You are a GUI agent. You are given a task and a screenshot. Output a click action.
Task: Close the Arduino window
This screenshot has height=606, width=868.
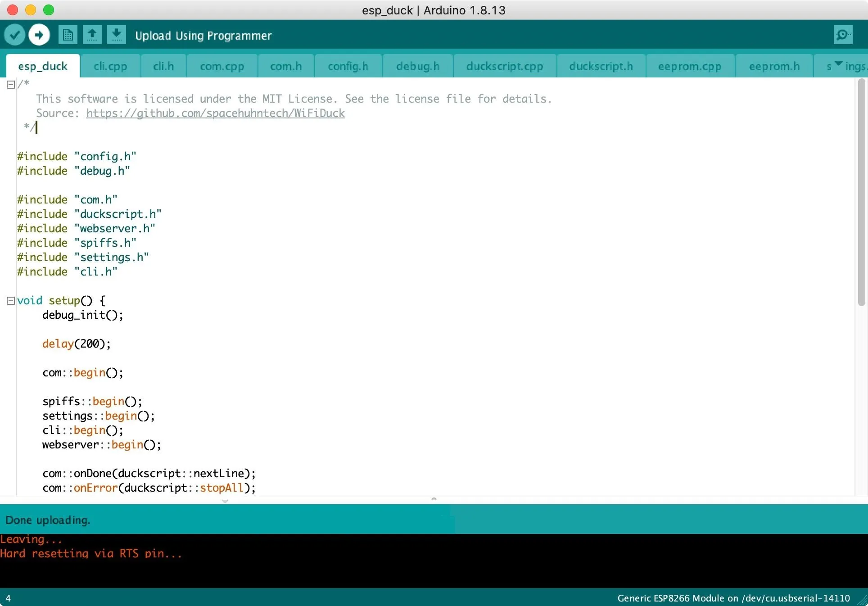point(13,10)
